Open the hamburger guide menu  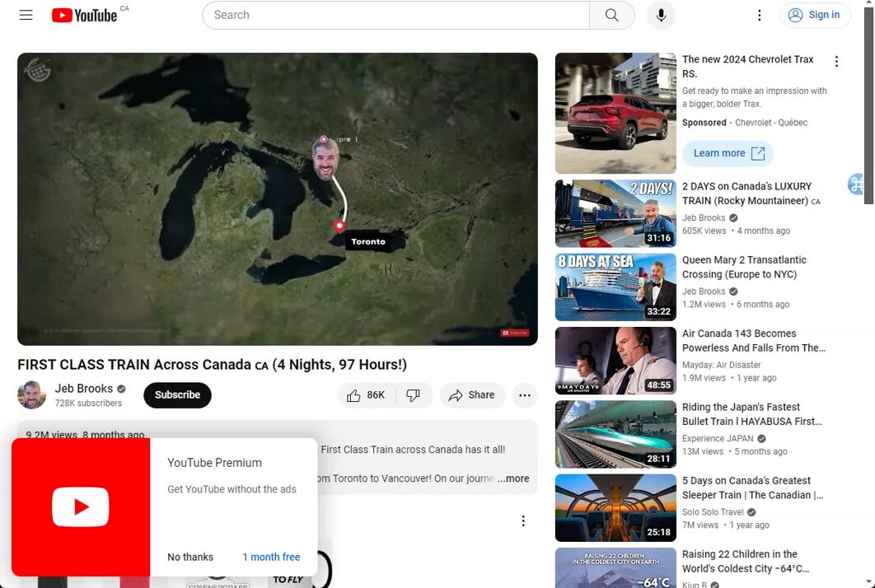click(26, 15)
